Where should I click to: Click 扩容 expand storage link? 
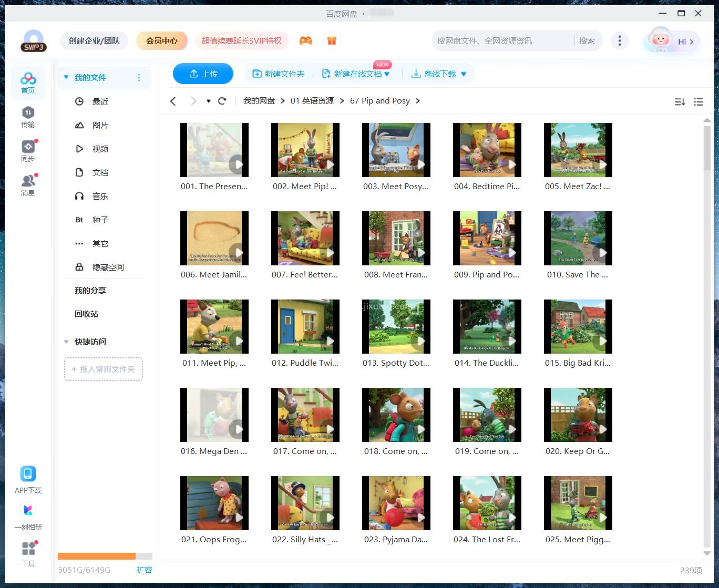tap(145, 570)
